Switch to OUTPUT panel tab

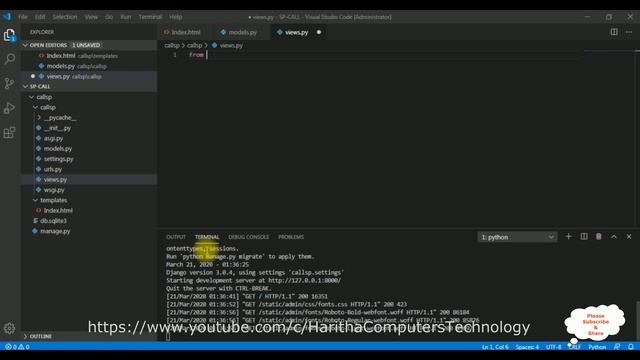point(176,237)
